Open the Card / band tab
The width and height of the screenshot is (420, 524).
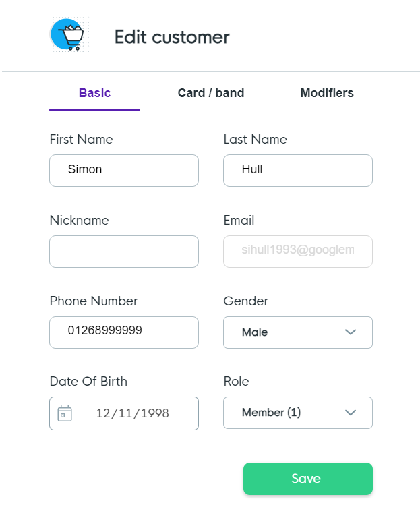click(x=211, y=93)
